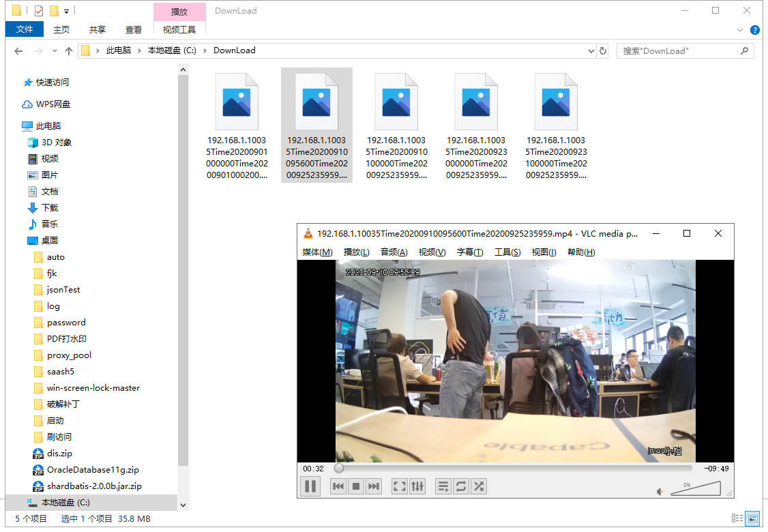Stop playback in VLC
768x532 pixels.
355,486
